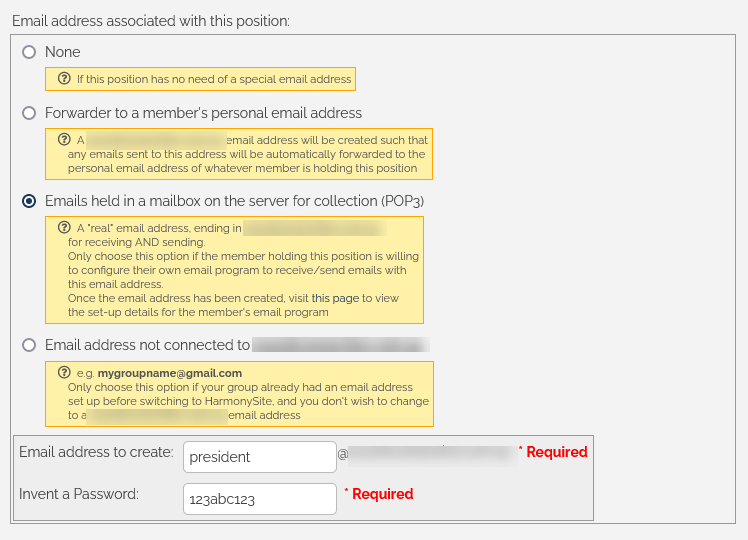
Task: Click help icon under None option
Action: [64, 79]
